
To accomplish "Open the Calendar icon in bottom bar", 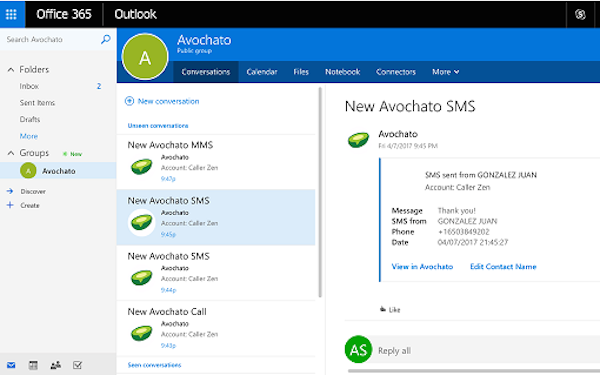I will 33,365.
